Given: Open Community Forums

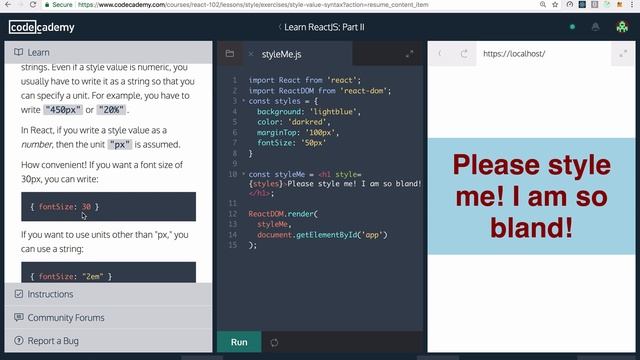Looking at the screenshot, I should coord(108,317).
